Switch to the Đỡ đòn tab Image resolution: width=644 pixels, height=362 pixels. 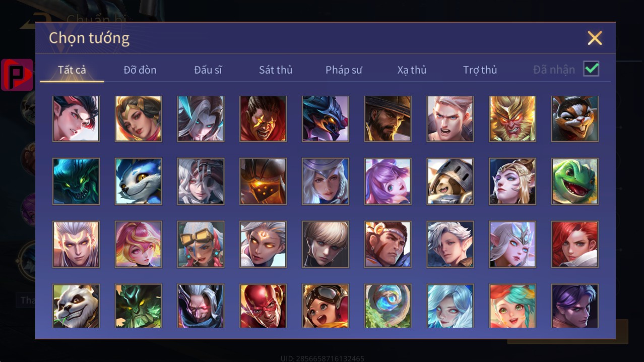(x=140, y=70)
